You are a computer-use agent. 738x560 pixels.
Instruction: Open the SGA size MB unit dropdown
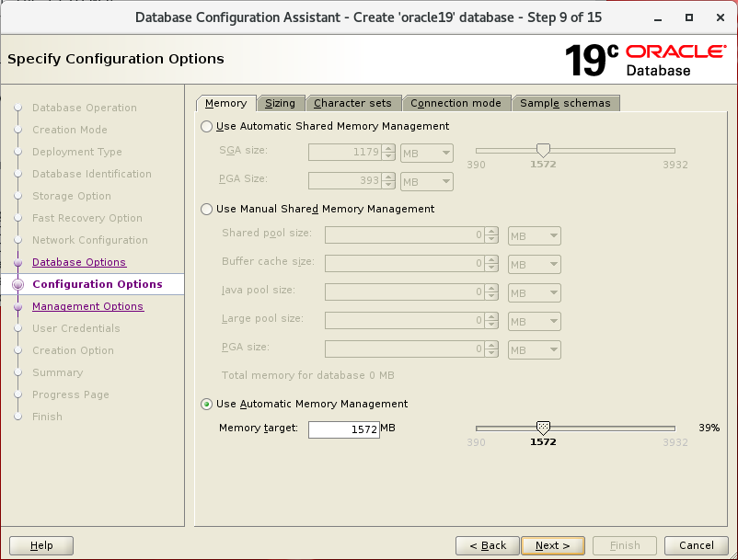[427, 154]
